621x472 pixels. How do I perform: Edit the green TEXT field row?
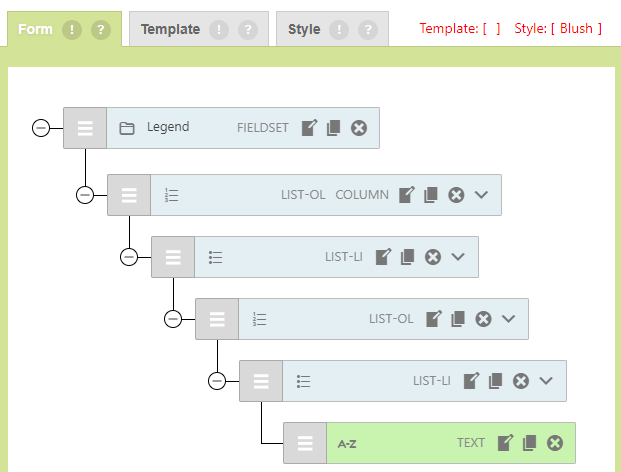pos(506,443)
